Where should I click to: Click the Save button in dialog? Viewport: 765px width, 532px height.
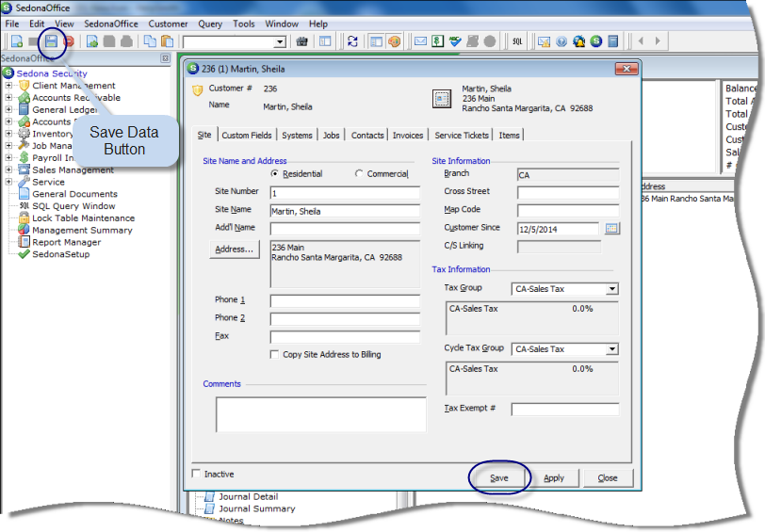point(499,478)
